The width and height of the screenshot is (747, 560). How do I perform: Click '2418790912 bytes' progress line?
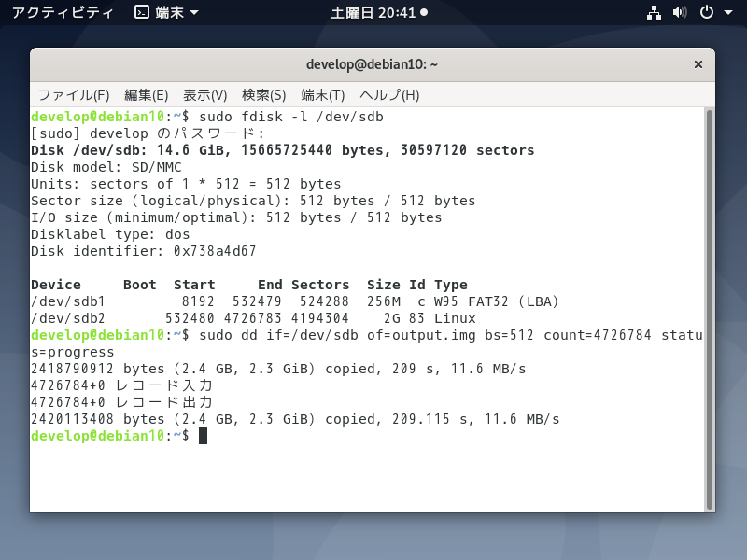pyautogui.click(x=278, y=369)
